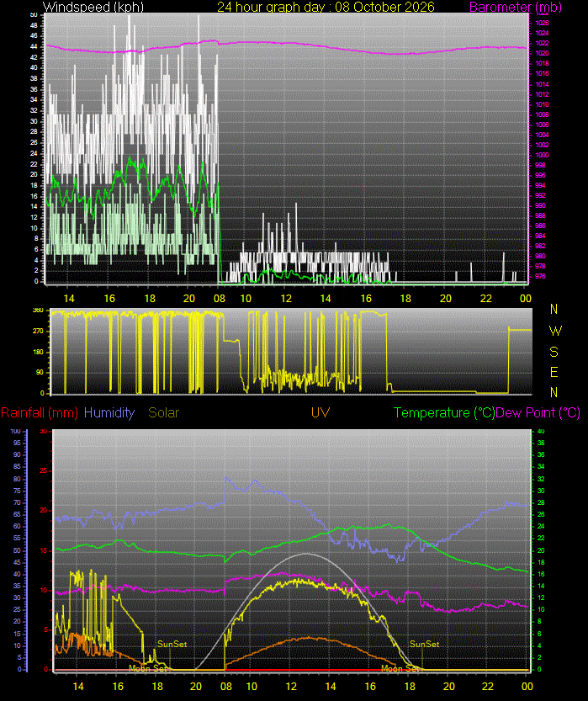Image resolution: width=588 pixels, height=701 pixels.
Task: Click the '1000' barometer scale value
Action: [542, 155]
